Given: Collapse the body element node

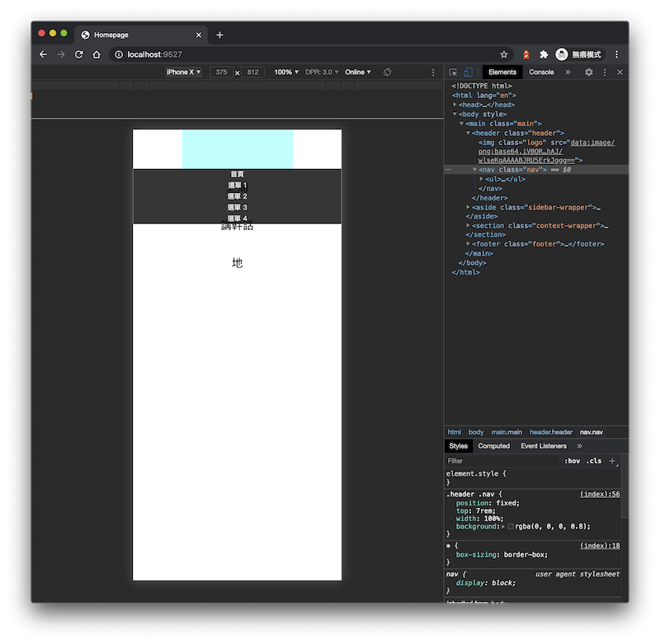Looking at the screenshot, I should click(x=455, y=114).
